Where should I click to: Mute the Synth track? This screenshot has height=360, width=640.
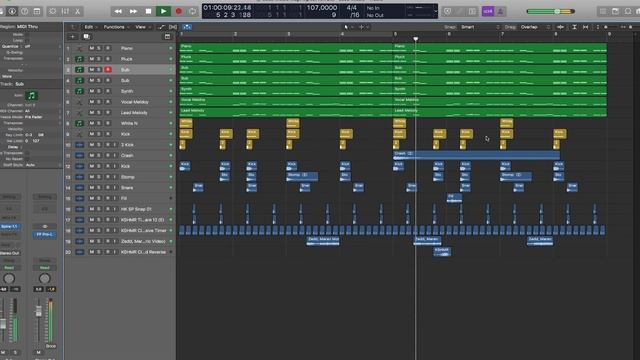91,91
